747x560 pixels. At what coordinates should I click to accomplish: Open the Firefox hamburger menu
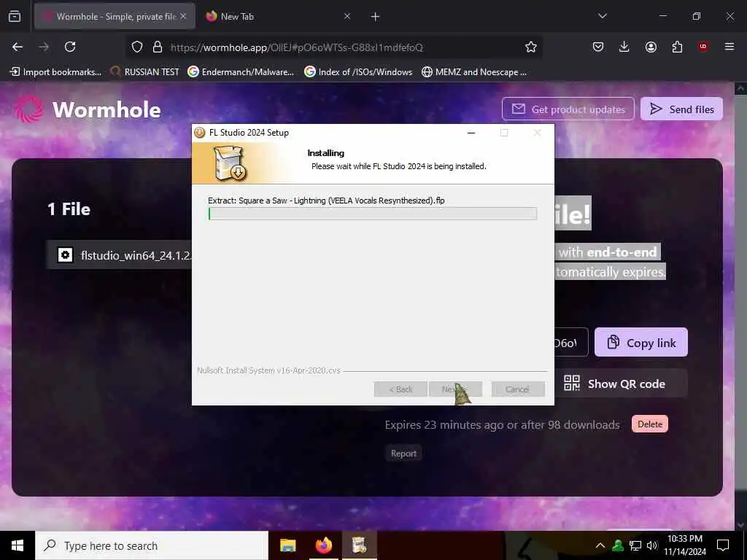(729, 47)
